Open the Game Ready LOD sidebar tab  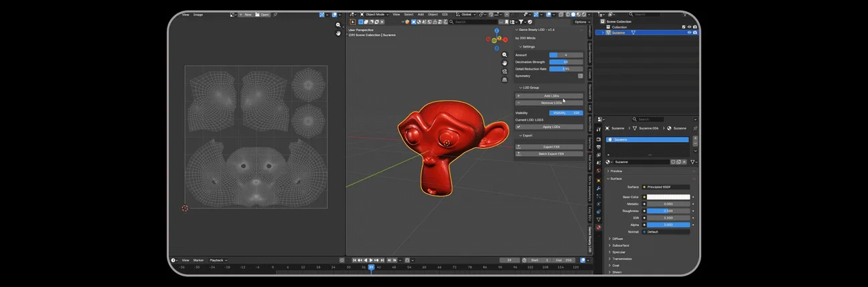(590, 239)
